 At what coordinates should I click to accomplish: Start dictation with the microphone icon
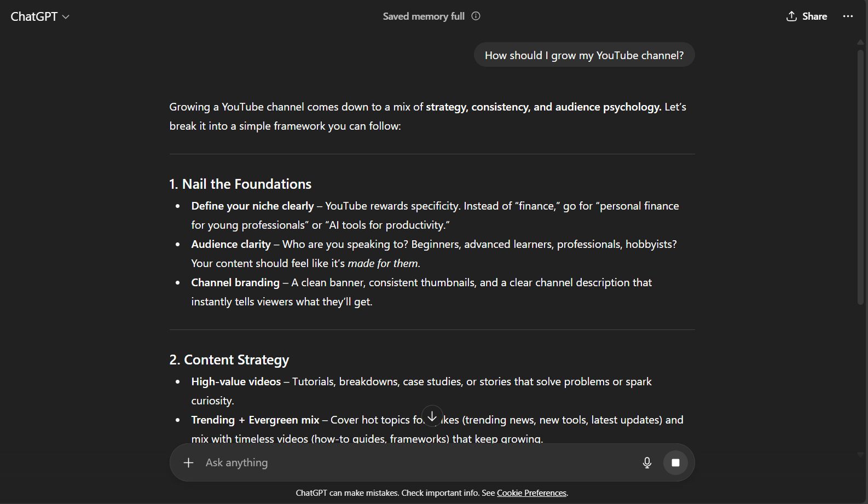pos(647,463)
